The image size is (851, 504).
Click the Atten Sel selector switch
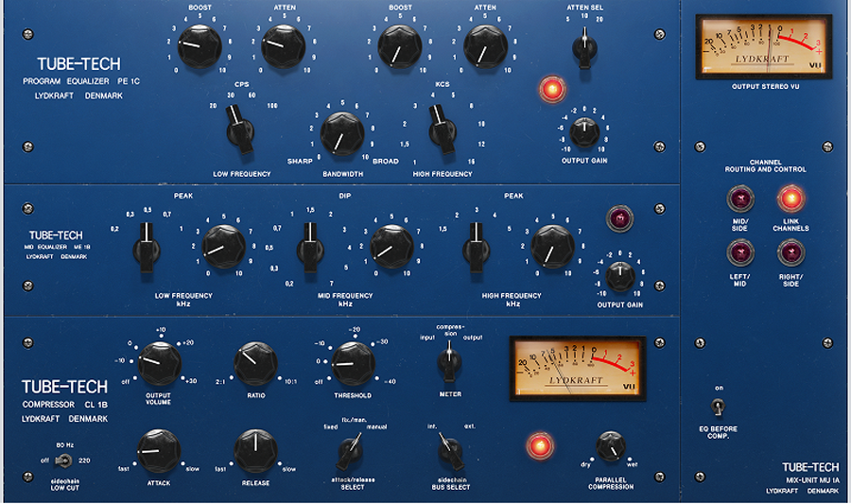point(584,48)
